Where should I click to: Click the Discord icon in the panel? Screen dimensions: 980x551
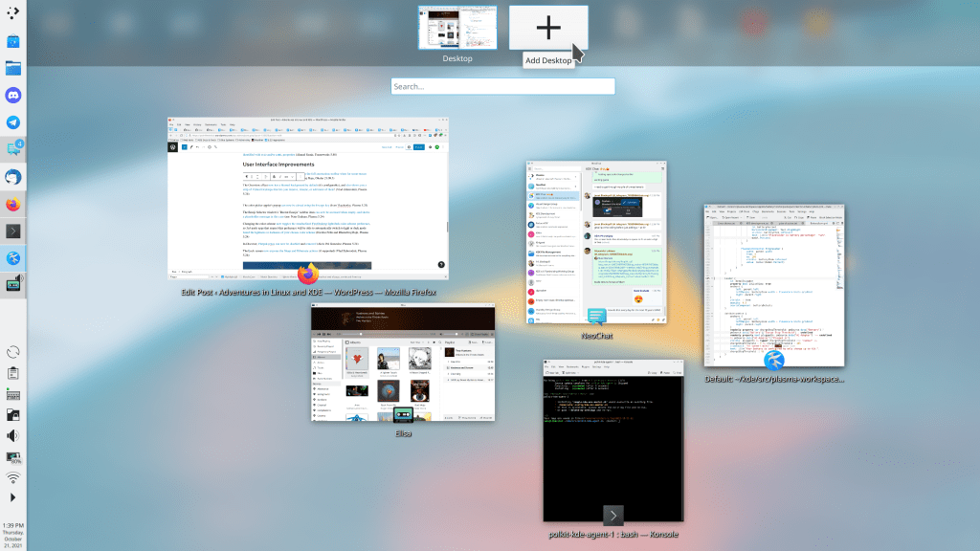point(13,96)
